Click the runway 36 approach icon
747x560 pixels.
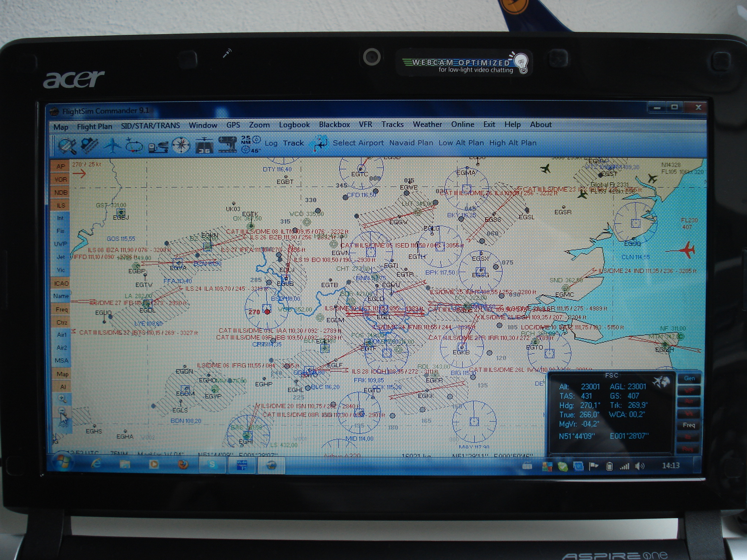[204, 145]
